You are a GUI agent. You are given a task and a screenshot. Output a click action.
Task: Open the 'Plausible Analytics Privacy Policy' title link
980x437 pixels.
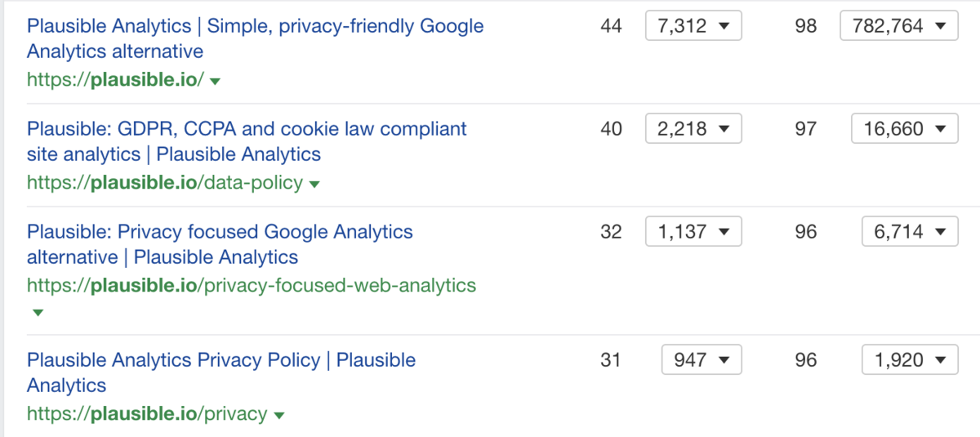coord(220,360)
